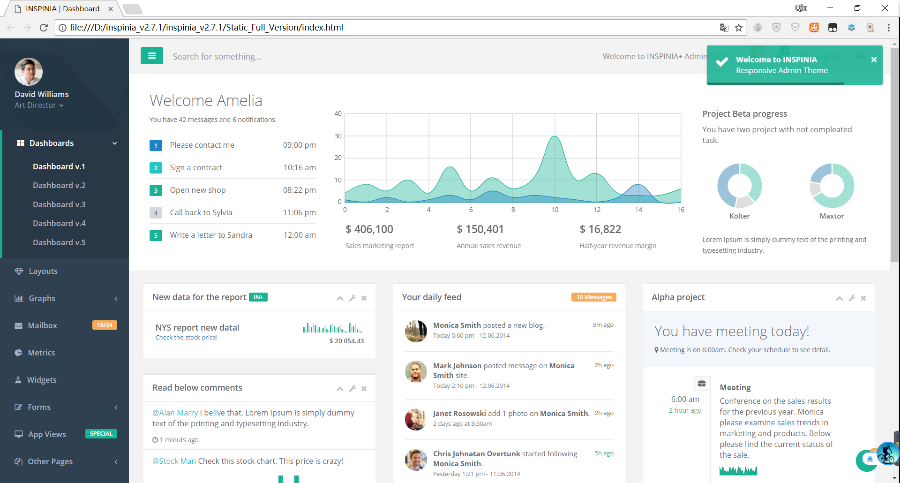Screen dimensions: 900x483
Task: Expand the Forms submenu arrow
Action: pyautogui.click(x=116, y=407)
